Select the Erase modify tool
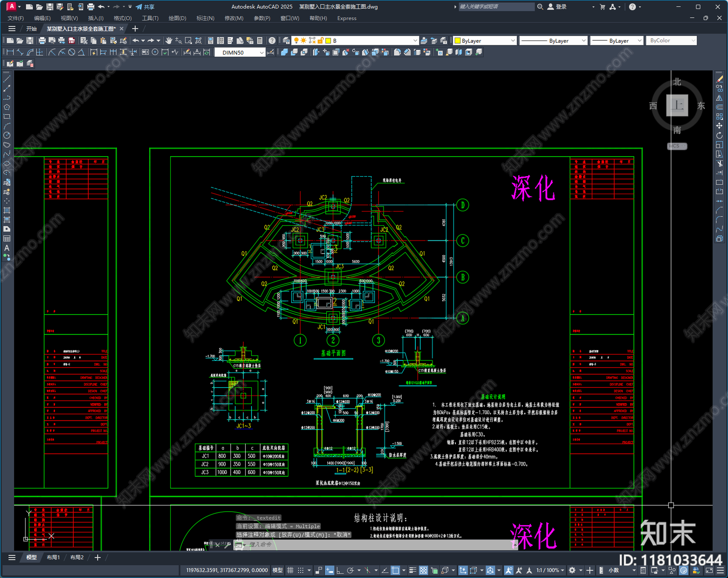The width and height of the screenshot is (728, 578). (x=719, y=79)
